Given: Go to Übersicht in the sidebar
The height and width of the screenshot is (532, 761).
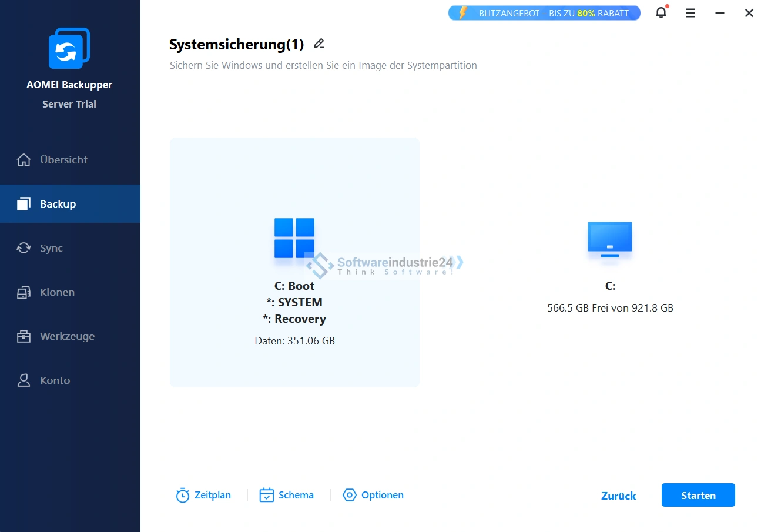Looking at the screenshot, I should [63, 160].
